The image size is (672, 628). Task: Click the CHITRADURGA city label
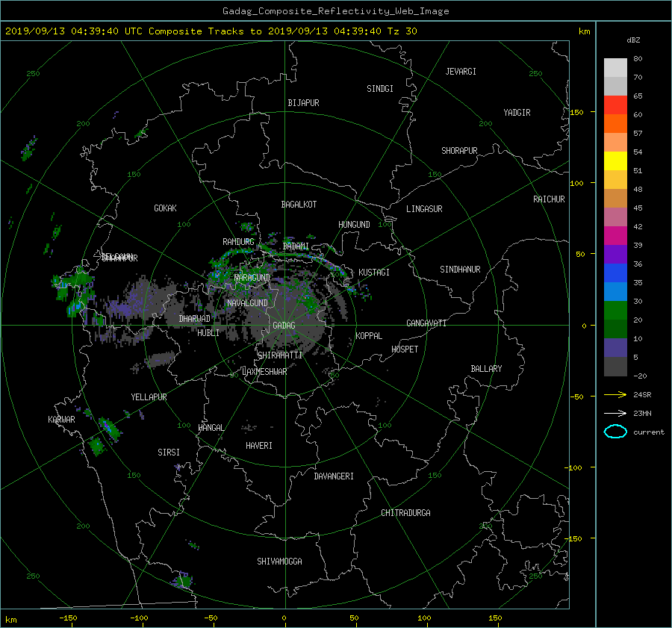[405, 513]
